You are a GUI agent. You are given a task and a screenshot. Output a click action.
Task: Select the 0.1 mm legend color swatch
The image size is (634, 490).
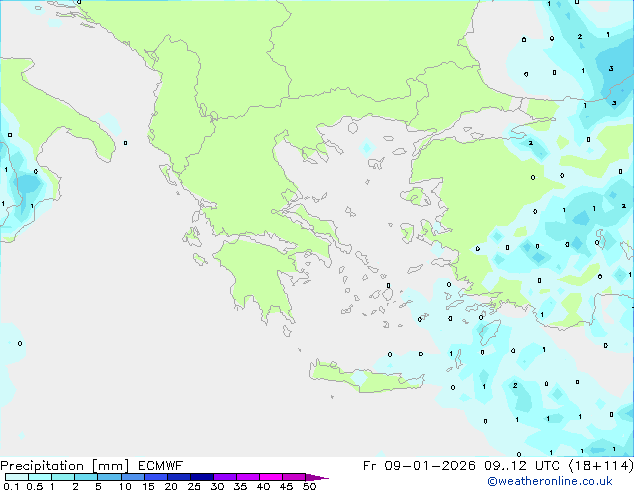coord(17,477)
